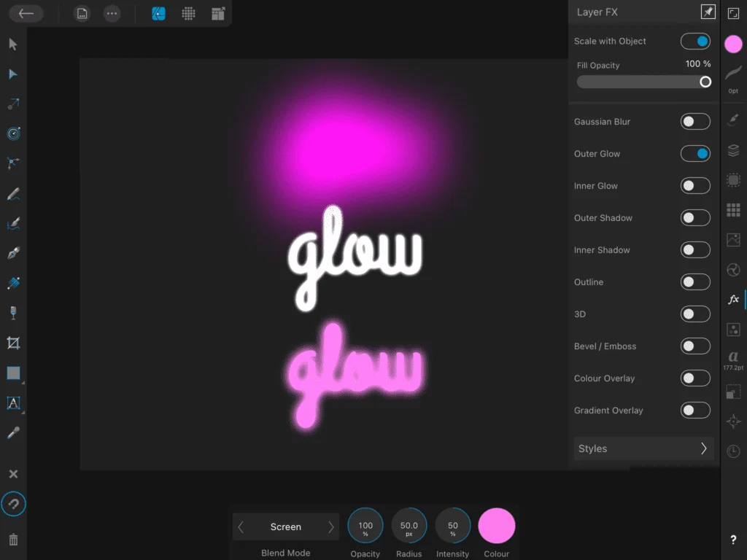Switch to the Pixel persona
Screen dimensions: 747x560
pyautogui.click(x=188, y=14)
